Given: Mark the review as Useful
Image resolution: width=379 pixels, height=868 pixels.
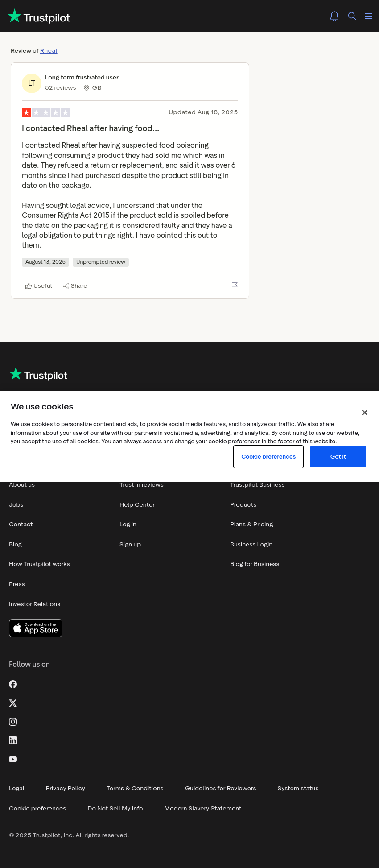Looking at the screenshot, I should [x=39, y=286].
